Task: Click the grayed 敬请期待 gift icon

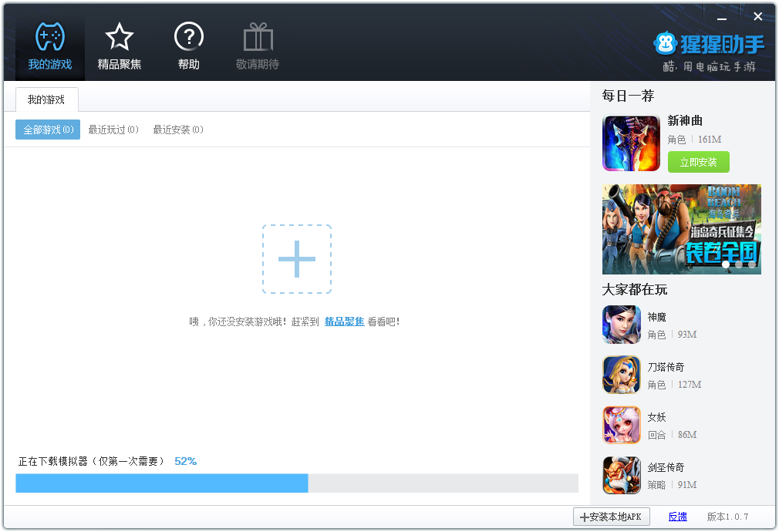Action: [x=257, y=36]
